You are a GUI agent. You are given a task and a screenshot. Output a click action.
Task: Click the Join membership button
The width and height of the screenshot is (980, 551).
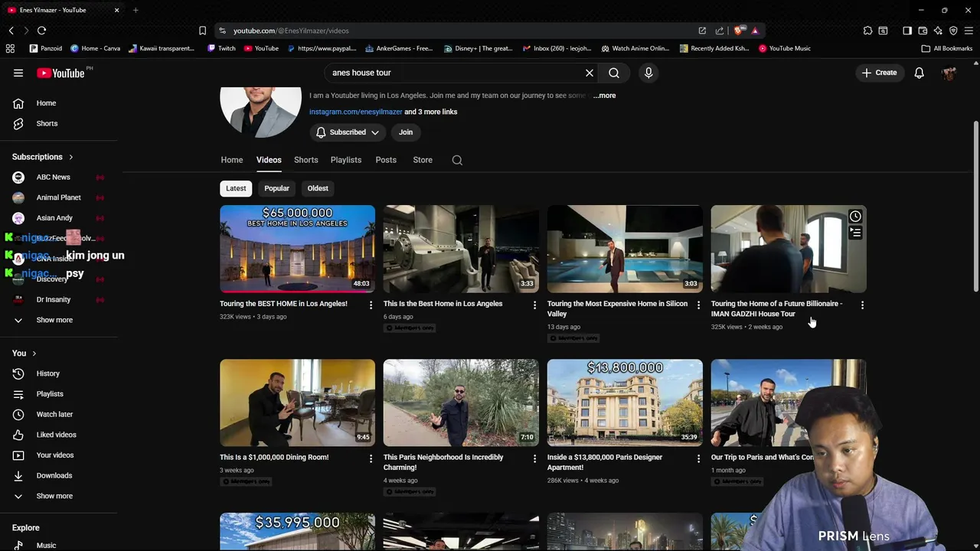click(406, 132)
